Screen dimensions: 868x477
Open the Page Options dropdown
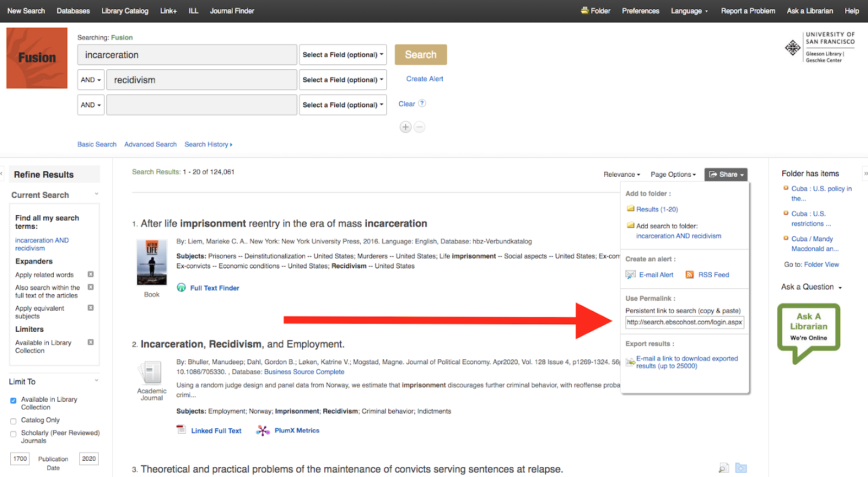click(x=673, y=175)
